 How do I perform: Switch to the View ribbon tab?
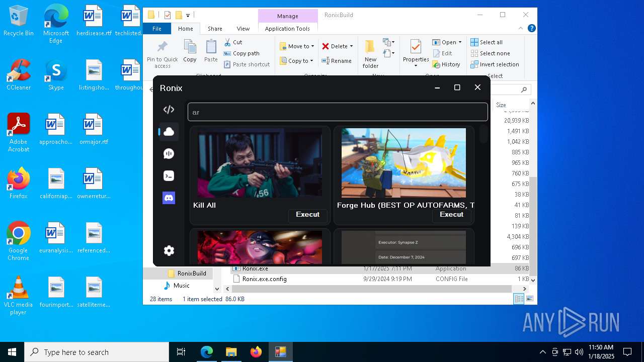[243, 29]
